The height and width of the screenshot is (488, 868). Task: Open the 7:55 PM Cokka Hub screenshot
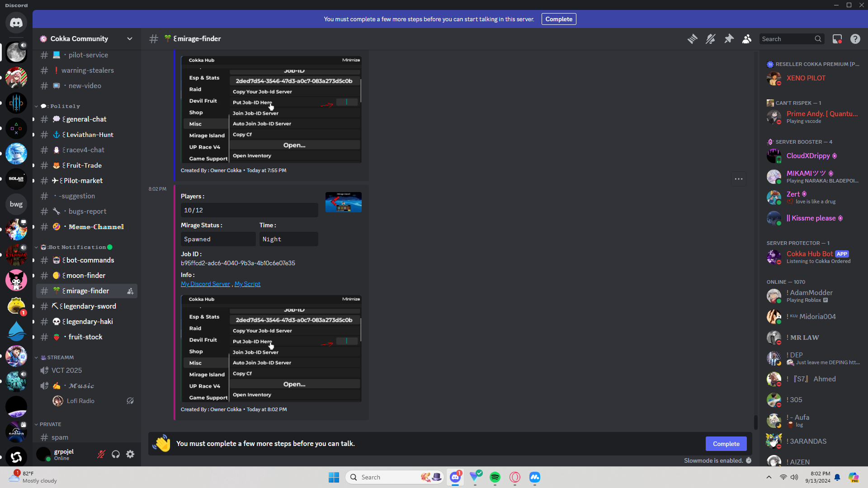[x=271, y=109]
